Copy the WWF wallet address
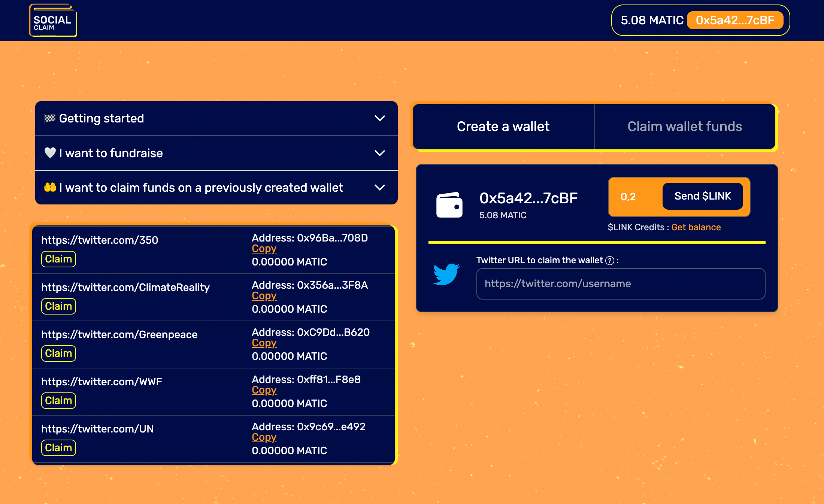This screenshot has width=824, height=504. click(264, 390)
